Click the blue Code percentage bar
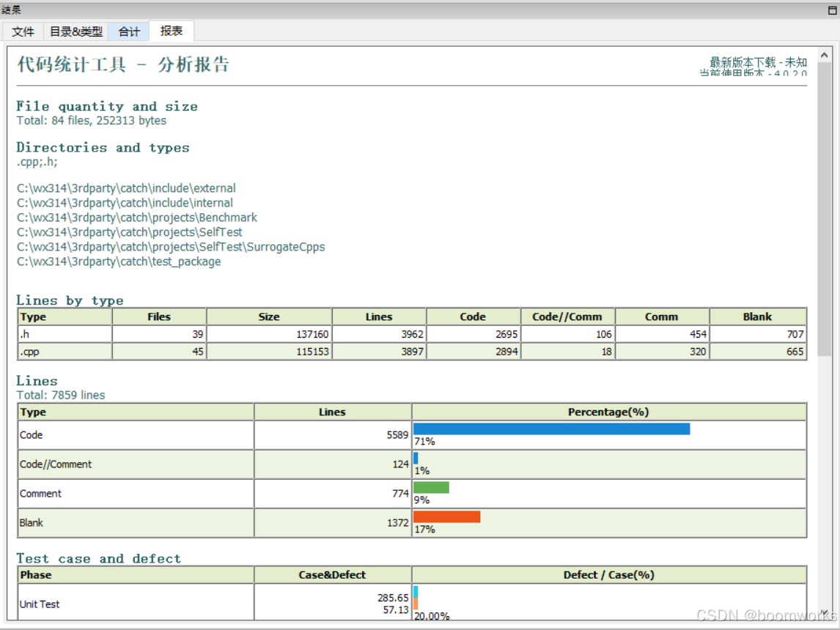The width and height of the screenshot is (840, 630). point(551,429)
